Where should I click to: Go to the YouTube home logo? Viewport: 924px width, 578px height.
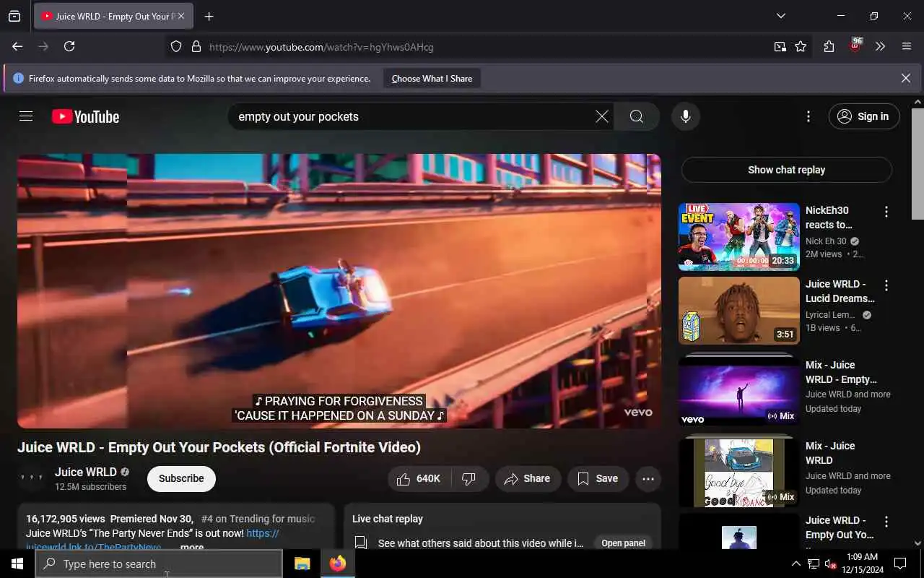(x=85, y=116)
